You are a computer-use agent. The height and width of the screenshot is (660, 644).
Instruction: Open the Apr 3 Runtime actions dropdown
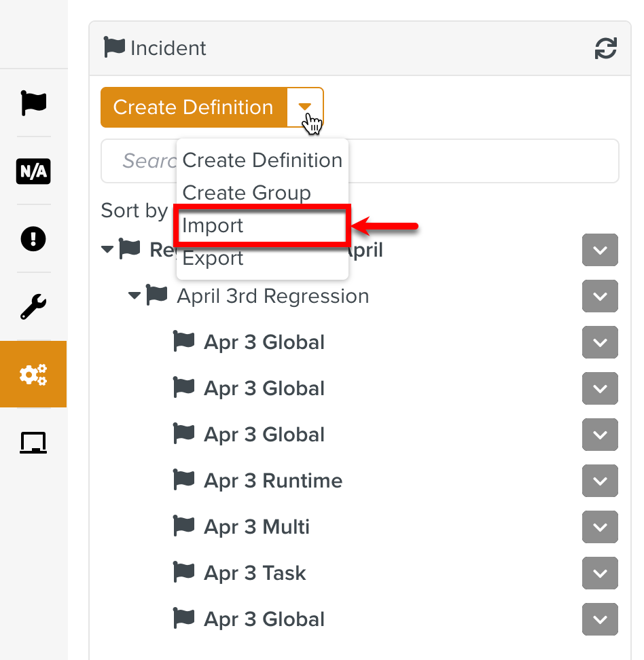[x=600, y=481]
